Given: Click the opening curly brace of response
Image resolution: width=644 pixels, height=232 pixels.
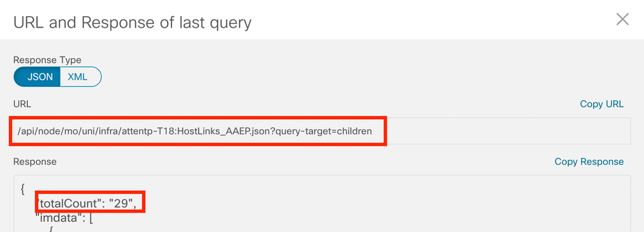Looking at the screenshot, I should point(23,188).
